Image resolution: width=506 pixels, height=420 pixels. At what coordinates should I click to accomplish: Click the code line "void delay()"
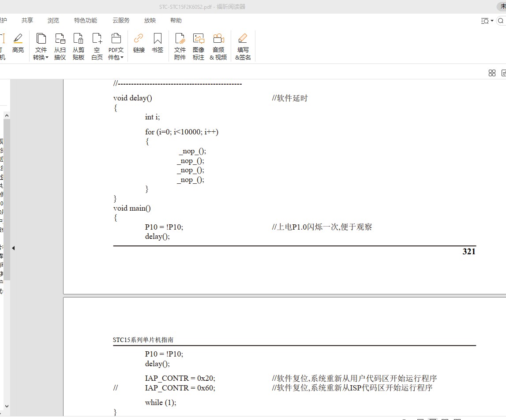(x=133, y=98)
